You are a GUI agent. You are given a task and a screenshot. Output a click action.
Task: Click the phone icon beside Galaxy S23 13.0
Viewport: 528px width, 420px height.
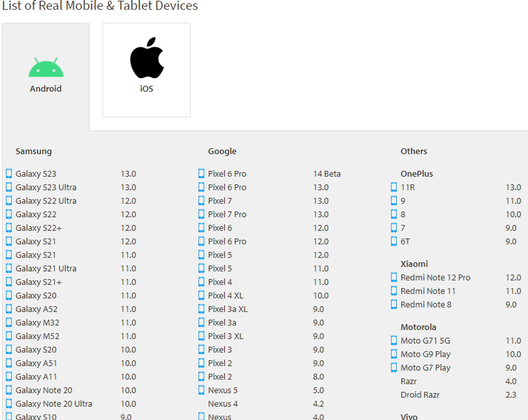tap(9, 174)
